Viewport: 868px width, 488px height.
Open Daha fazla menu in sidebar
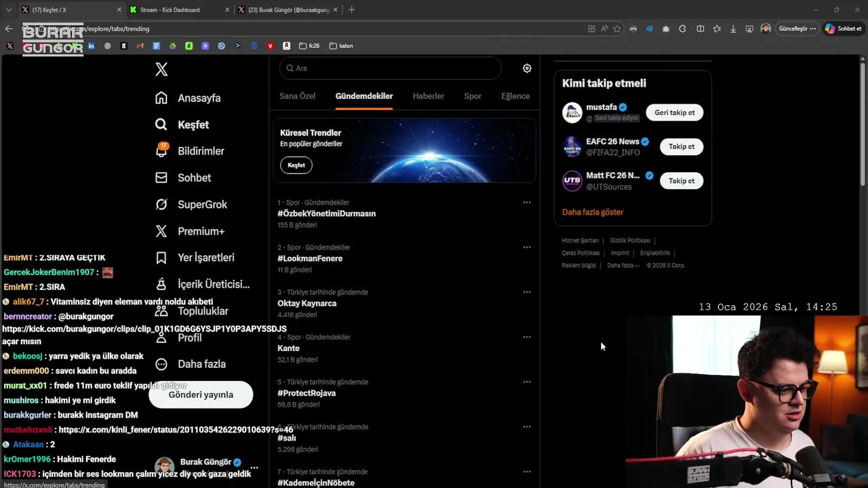pos(190,364)
